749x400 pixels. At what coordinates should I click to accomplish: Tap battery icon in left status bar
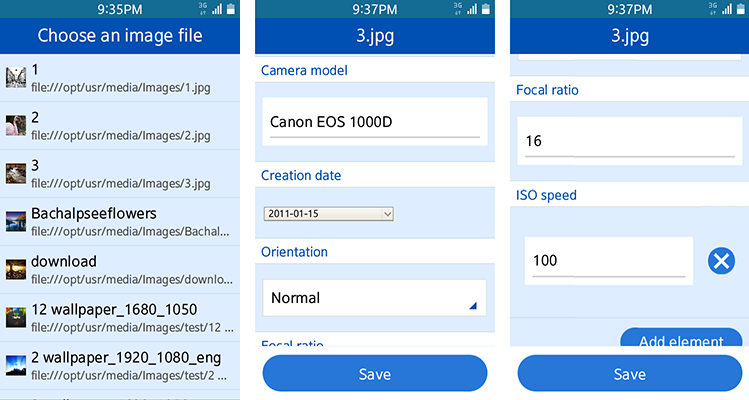coord(231,9)
